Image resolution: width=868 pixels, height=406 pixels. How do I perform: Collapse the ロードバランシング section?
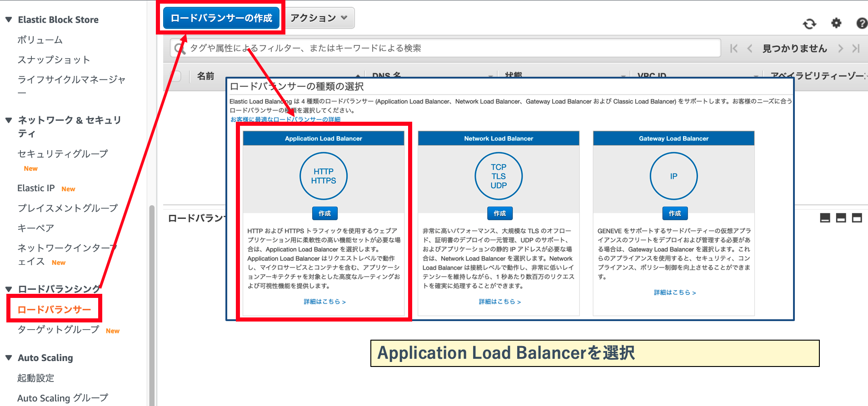[x=8, y=289]
